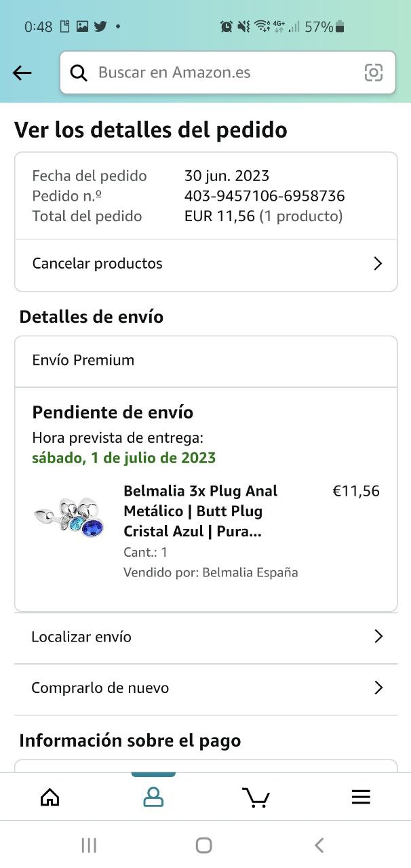Tap Comprarlo de nuevo label
411x868 pixels.
(100, 688)
